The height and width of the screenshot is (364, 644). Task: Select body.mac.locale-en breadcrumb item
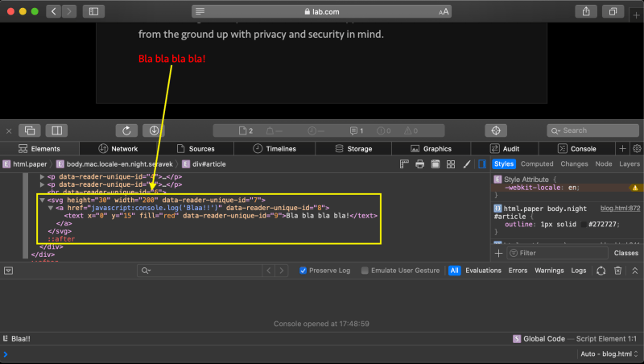(114, 164)
